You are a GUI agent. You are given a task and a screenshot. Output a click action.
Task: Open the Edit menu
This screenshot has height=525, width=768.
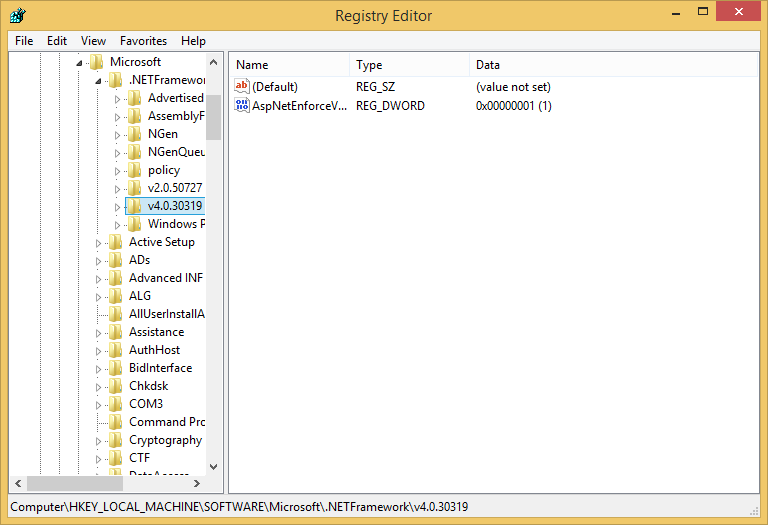point(57,41)
